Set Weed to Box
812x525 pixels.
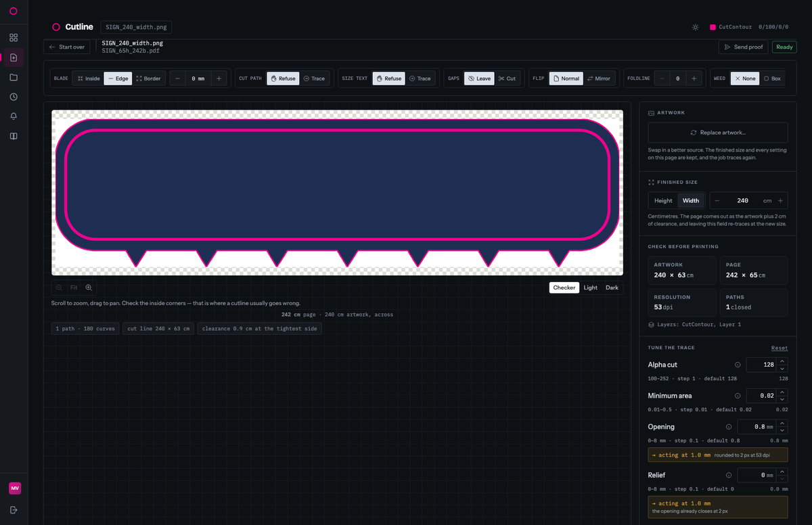[772, 78]
